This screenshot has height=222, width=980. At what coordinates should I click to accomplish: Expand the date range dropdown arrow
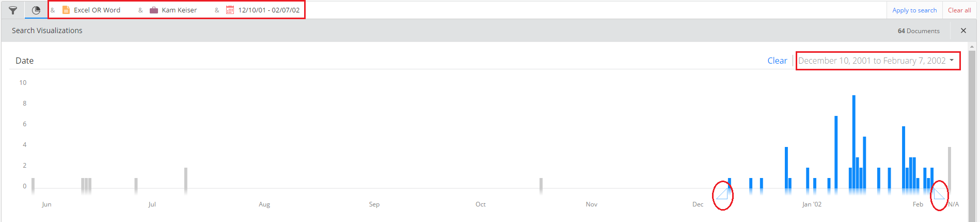[952, 60]
